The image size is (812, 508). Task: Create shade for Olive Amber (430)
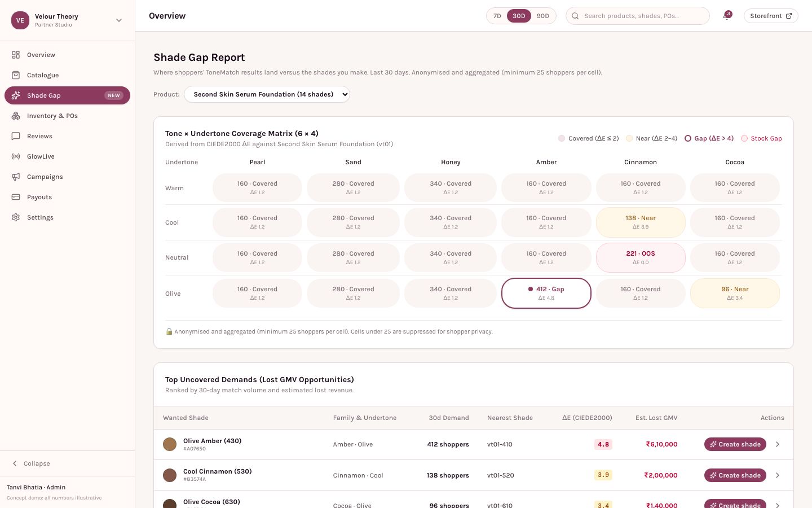(x=735, y=444)
